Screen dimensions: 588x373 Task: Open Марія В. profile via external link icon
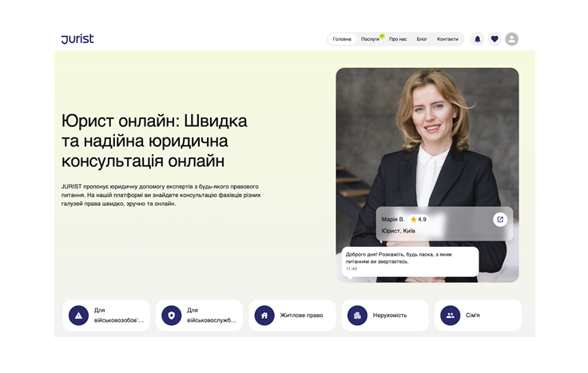[500, 220]
